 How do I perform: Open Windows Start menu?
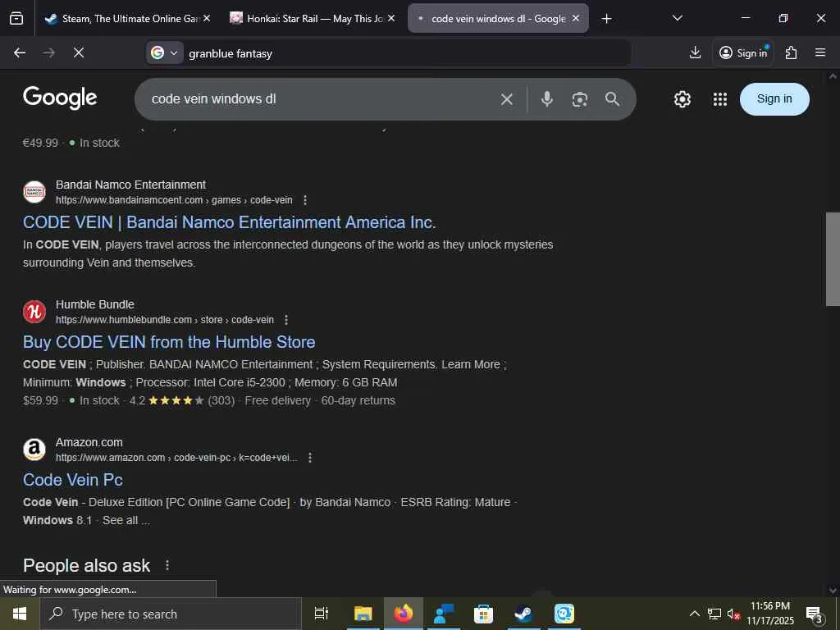tap(20, 614)
